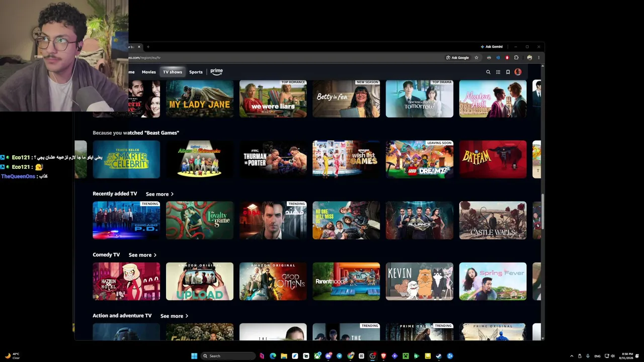Show hidden system tray icons
Viewport: 644px width, 362px height.
(x=572, y=356)
